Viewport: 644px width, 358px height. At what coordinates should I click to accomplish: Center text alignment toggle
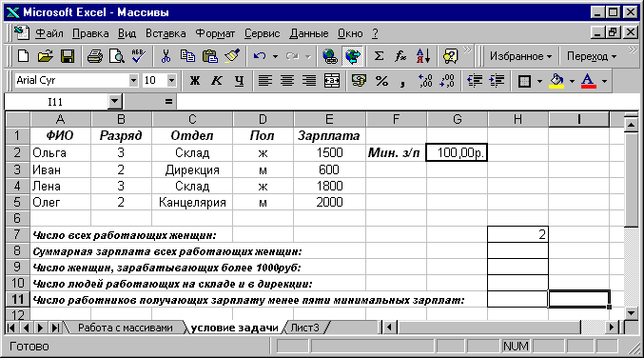click(287, 81)
